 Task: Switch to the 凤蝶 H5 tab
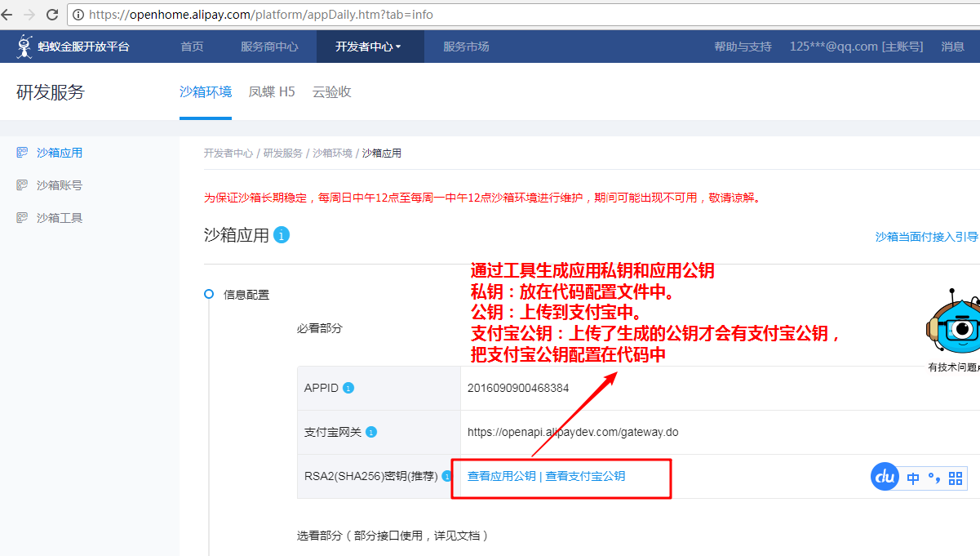click(272, 91)
